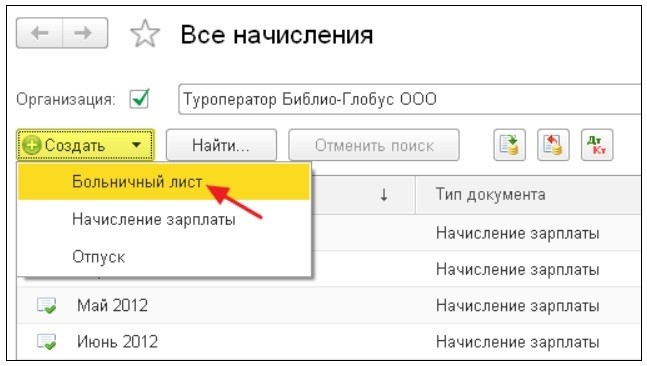The width and height of the screenshot is (647, 366).
Task: Click green plus icon on Создать button
Action: 32,145
